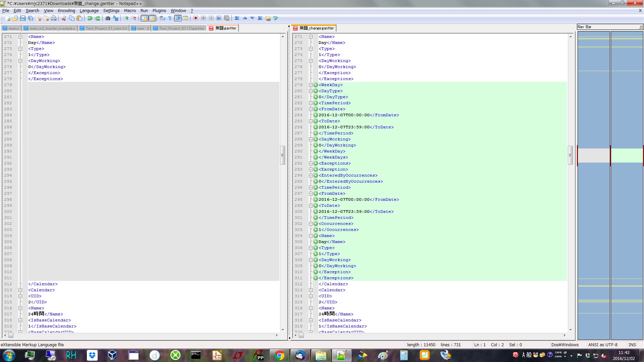644x362 pixels.
Task: Select the 無題_change.gantter tab in right view
Action: click(x=314, y=28)
